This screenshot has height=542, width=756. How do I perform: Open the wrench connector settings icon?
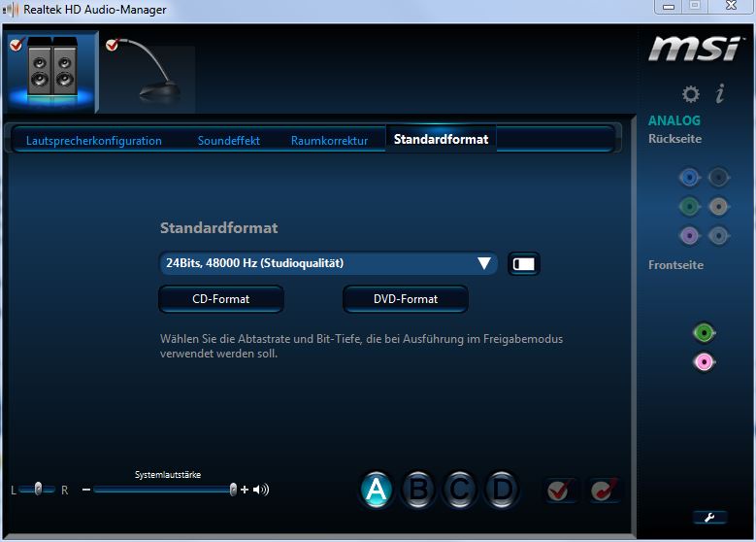tap(709, 518)
